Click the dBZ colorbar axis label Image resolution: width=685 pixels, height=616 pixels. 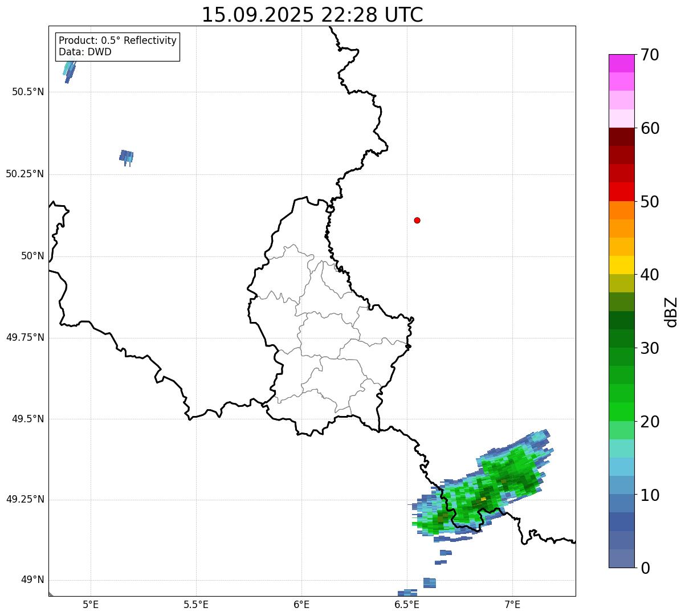[x=671, y=312]
